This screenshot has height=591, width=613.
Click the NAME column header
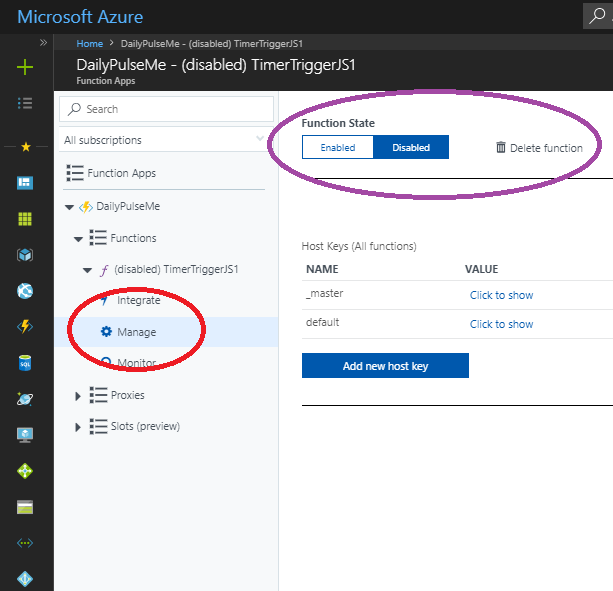322,269
